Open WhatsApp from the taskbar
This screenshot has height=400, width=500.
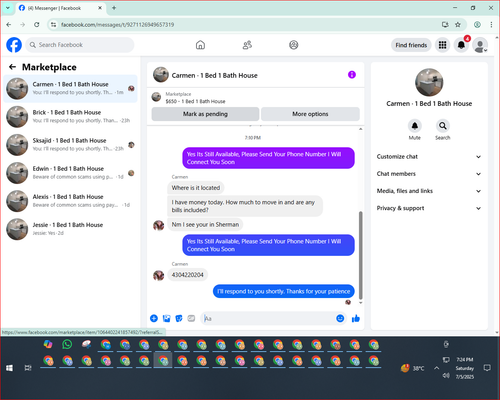[x=67, y=344]
